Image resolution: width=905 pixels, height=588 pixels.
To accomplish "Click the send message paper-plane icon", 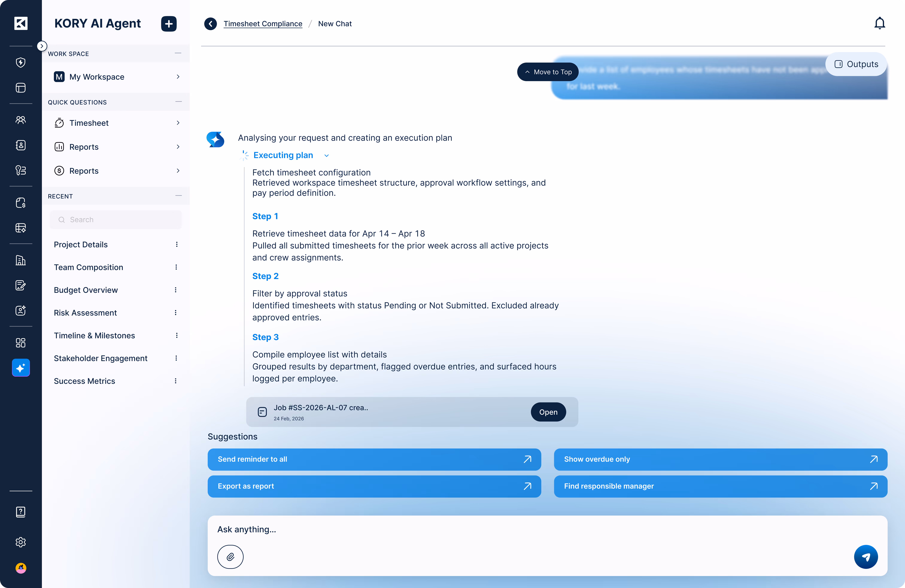I will click(x=865, y=557).
